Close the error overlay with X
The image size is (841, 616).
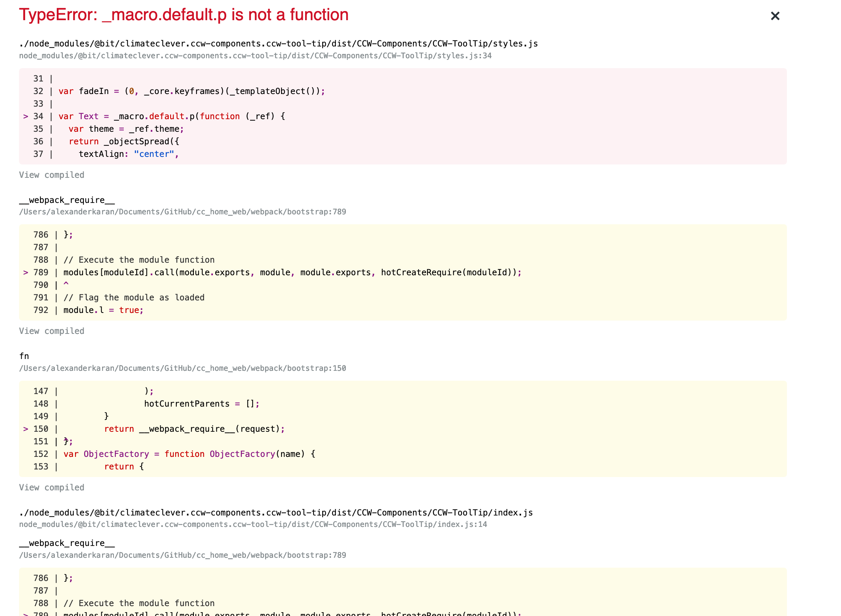point(775,16)
